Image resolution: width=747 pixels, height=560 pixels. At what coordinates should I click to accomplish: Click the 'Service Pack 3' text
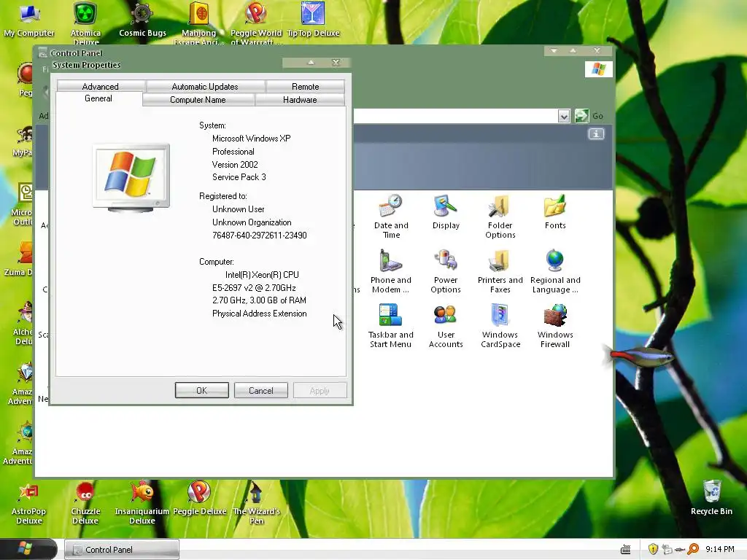coord(239,177)
